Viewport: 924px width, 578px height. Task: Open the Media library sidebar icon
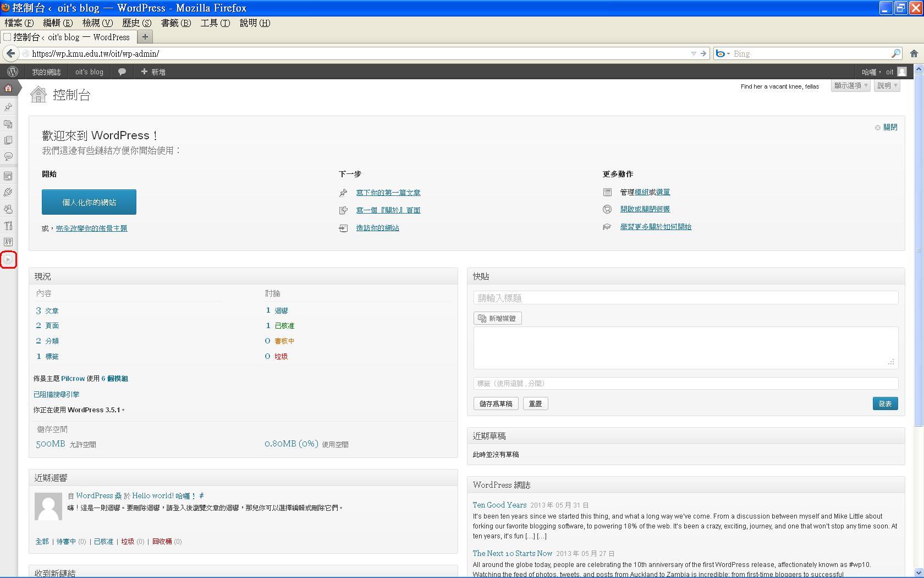(x=8, y=124)
